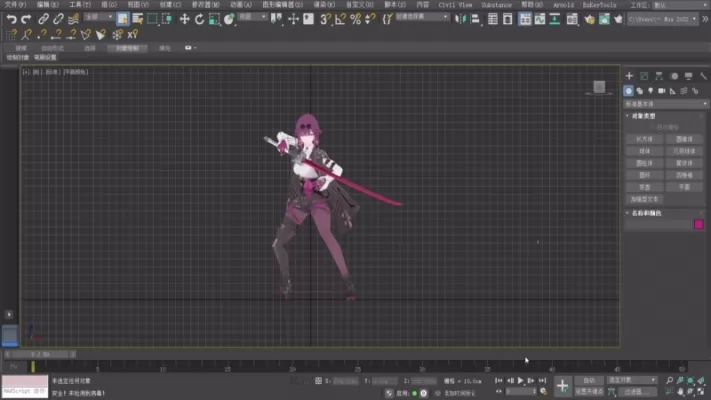This screenshot has width=711, height=400.
Task: Open the File menu
Action: coord(15,5)
